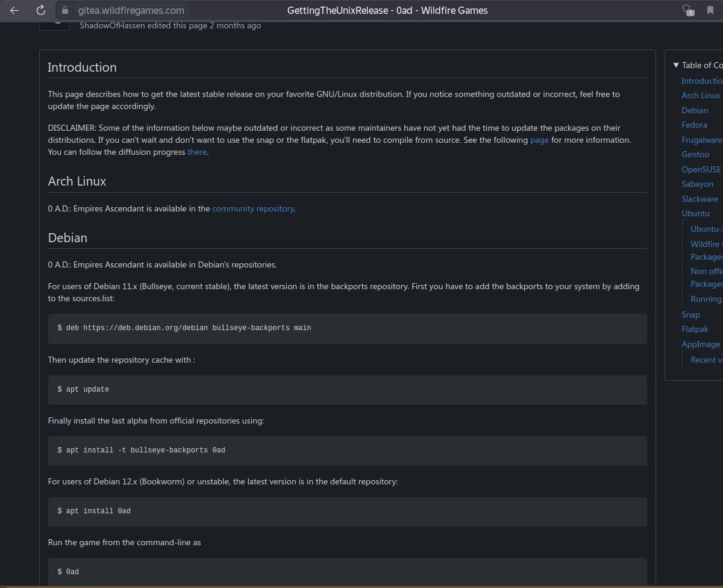Follow the 'page' link about compiling from source
The image size is (723, 588).
(x=539, y=140)
